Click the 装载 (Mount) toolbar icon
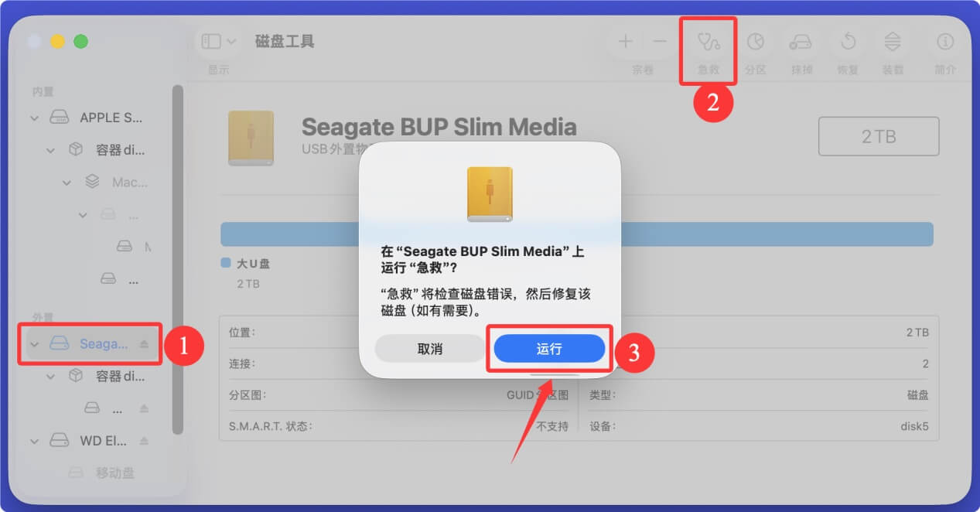 click(x=893, y=41)
